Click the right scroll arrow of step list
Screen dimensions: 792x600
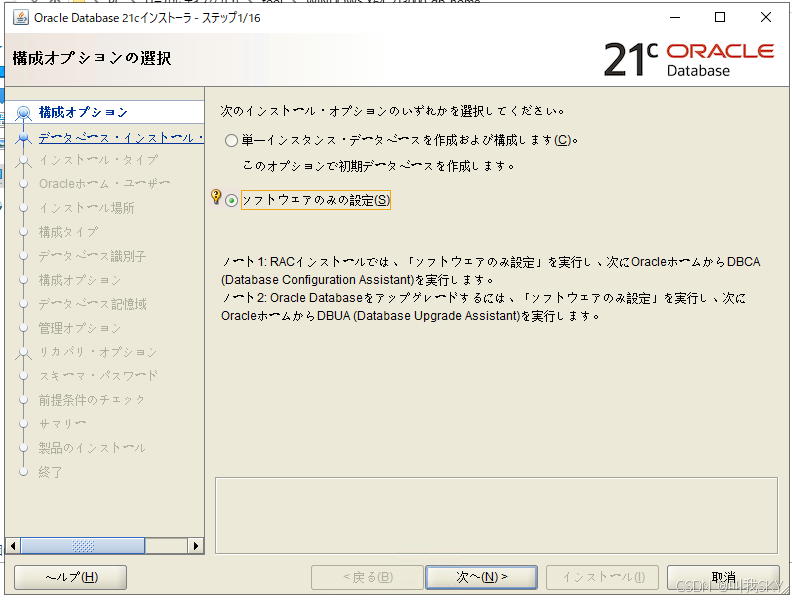(196, 545)
